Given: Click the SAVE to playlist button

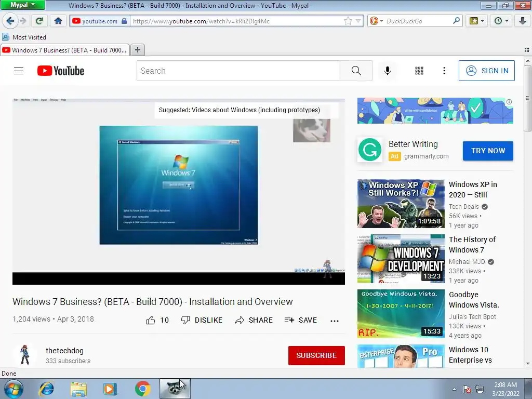Looking at the screenshot, I should click(301, 320).
